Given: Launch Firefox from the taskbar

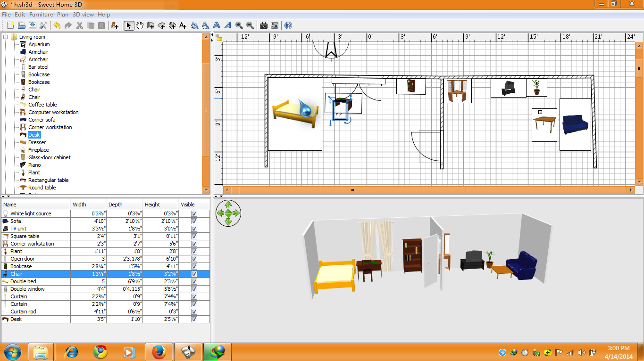Looking at the screenshot, I should pyautogui.click(x=159, y=352).
